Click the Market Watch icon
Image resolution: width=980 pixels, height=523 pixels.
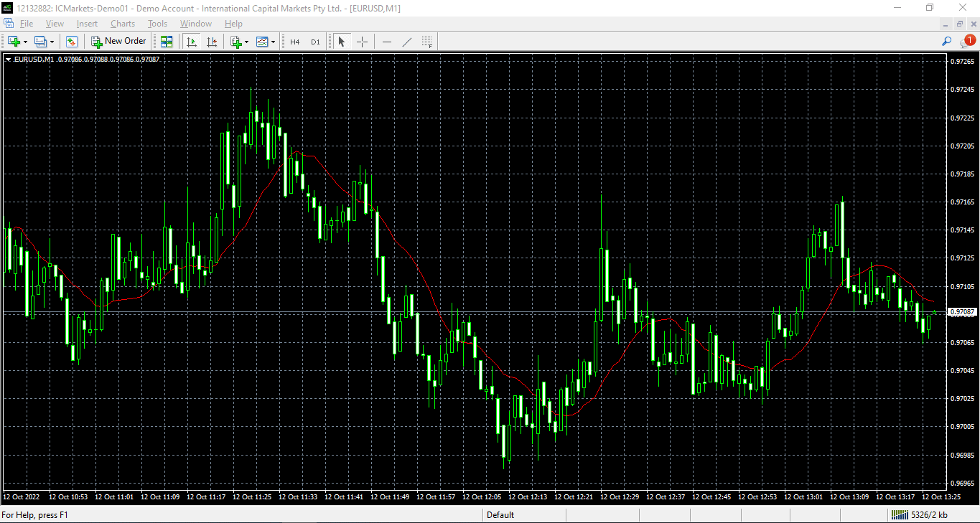71,42
